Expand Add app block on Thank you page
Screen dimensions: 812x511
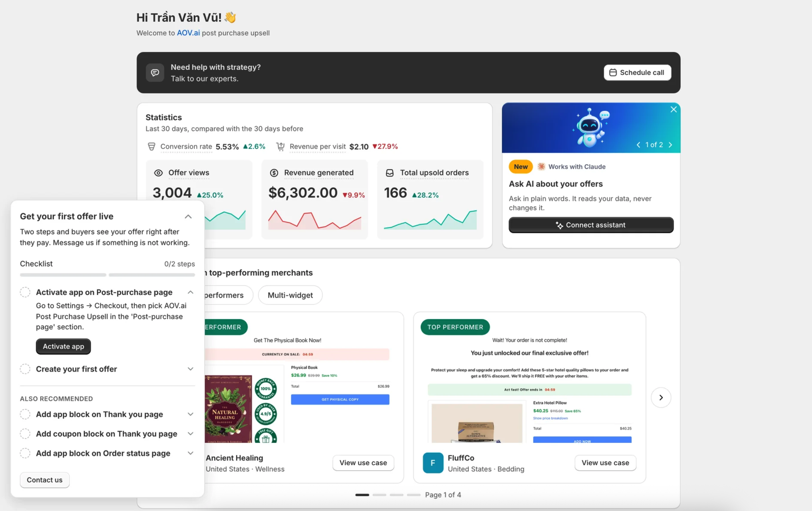click(x=190, y=414)
